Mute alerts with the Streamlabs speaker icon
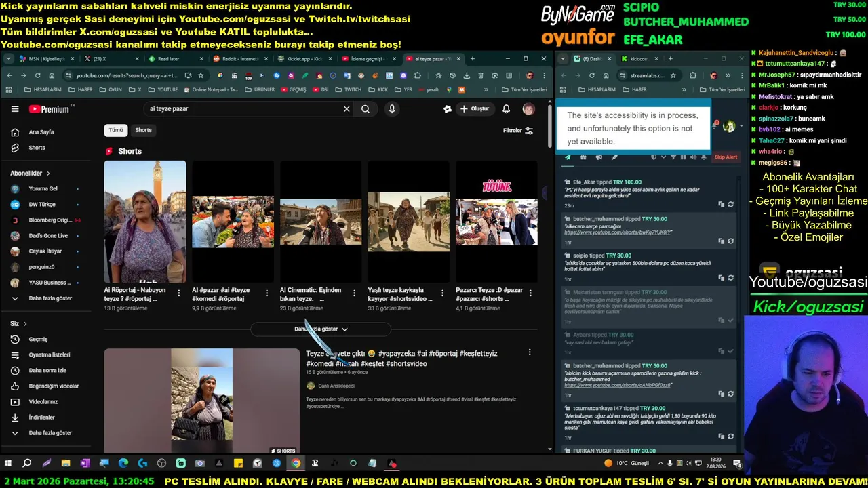 point(693,157)
